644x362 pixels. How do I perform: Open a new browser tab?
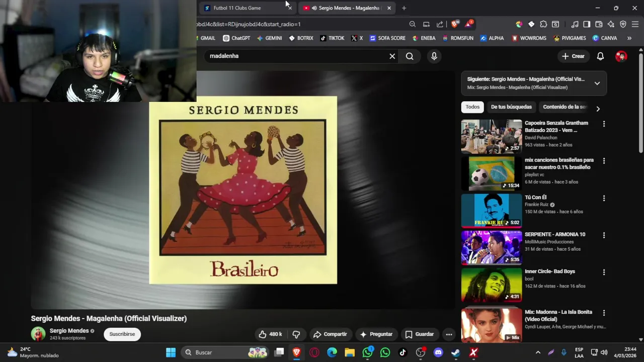(404, 8)
